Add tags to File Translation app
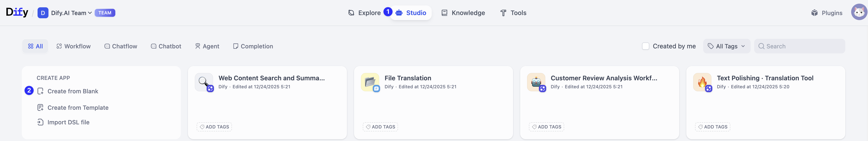Image resolution: width=868 pixels, height=141 pixels. [x=380, y=127]
